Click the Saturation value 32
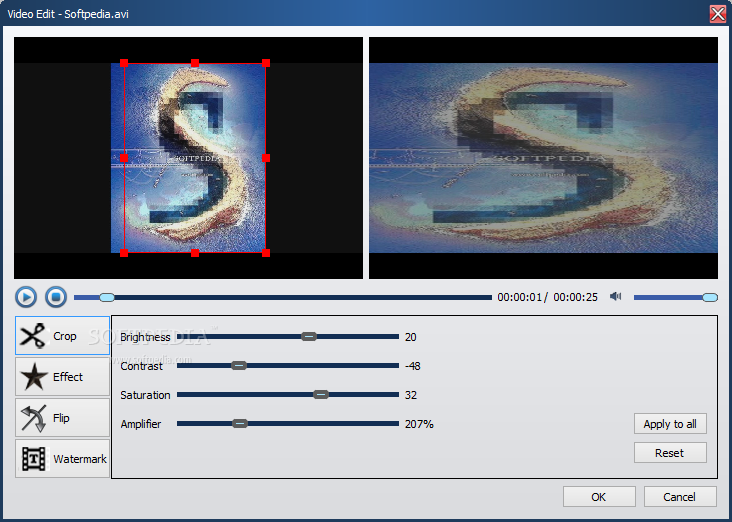Viewport: 732px width, 522px height. click(x=411, y=395)
